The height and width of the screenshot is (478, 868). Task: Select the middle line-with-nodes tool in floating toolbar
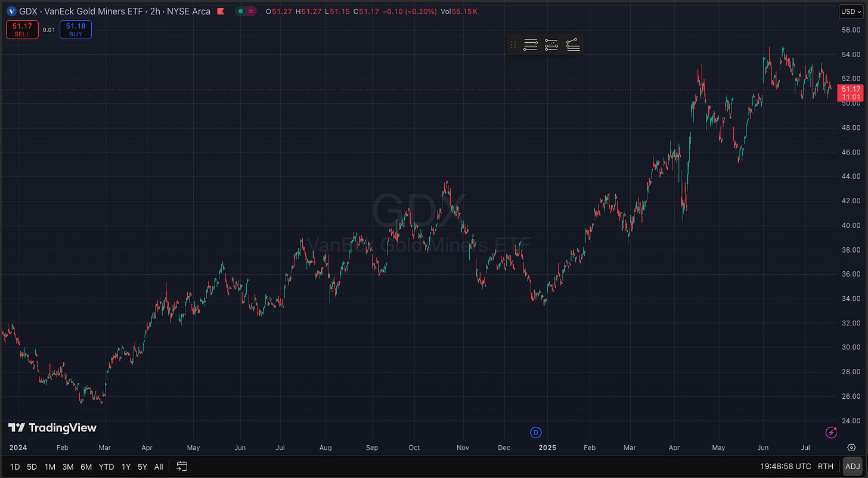[551, 45]
